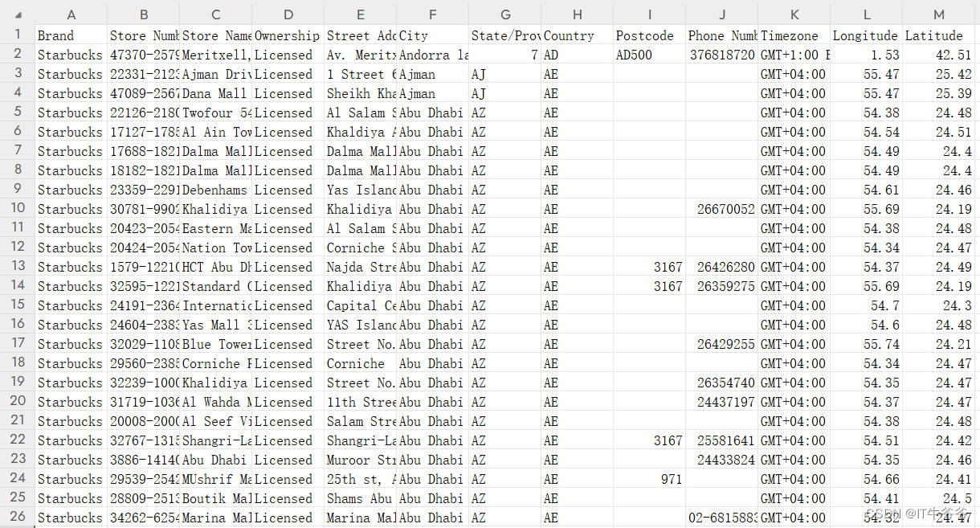Select phone number cell 02-6815883
The width and height of the screenshot is (980, 528).
(x=721, y=518)
